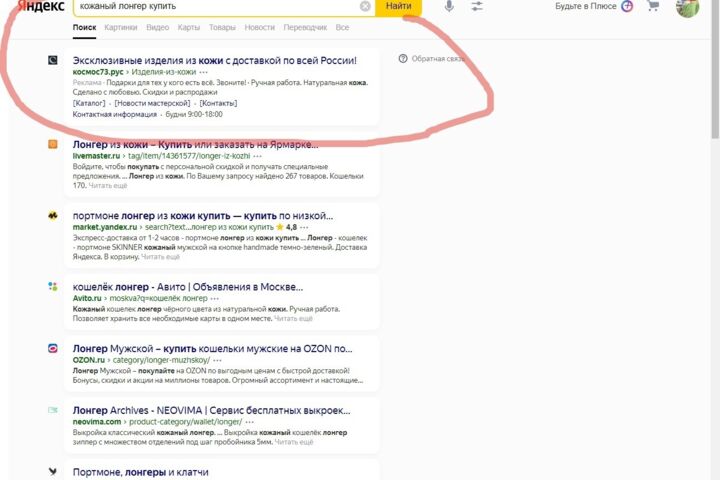720x480 pixels.
Task: Click the livemaster.ru result favicon
Action: (53, 144)
